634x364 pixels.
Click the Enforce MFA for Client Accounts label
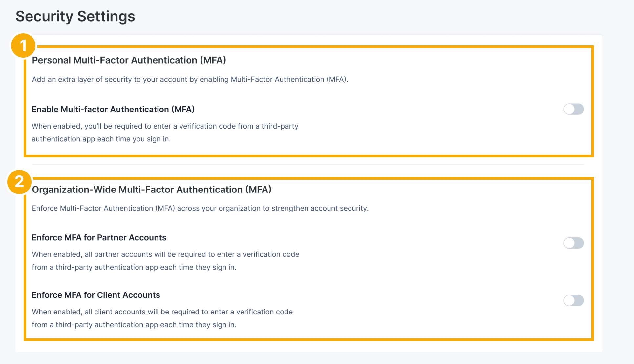[x=95, y=295]
